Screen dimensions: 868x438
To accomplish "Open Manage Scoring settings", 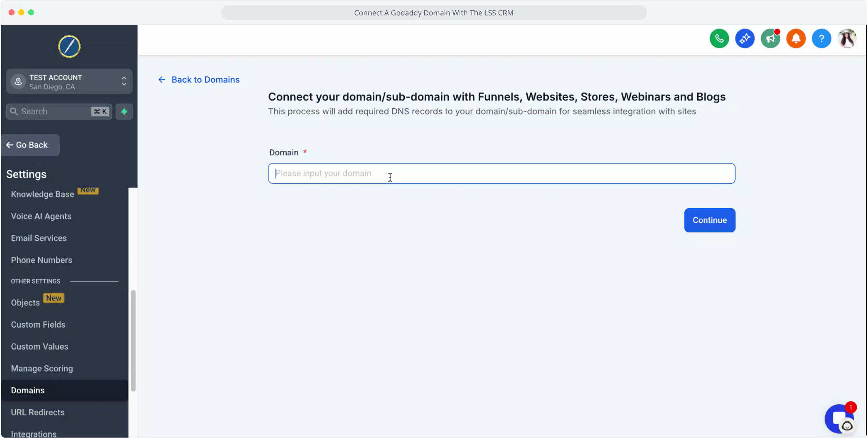I will click(42, 368).
